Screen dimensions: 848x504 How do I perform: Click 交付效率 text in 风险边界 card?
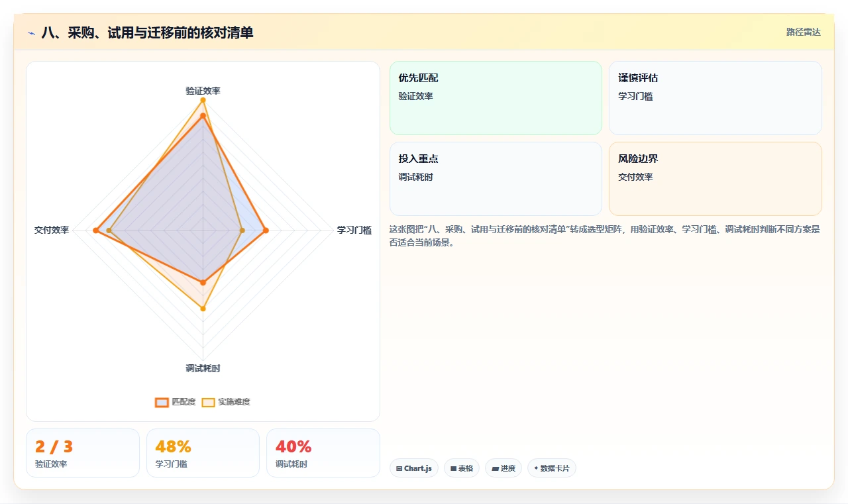point(635,177)
